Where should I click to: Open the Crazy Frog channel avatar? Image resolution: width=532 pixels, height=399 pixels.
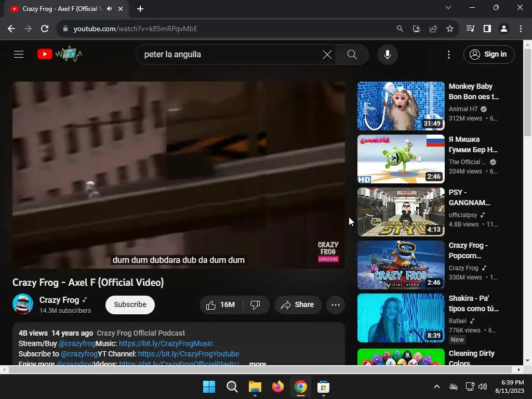point(23,304)
